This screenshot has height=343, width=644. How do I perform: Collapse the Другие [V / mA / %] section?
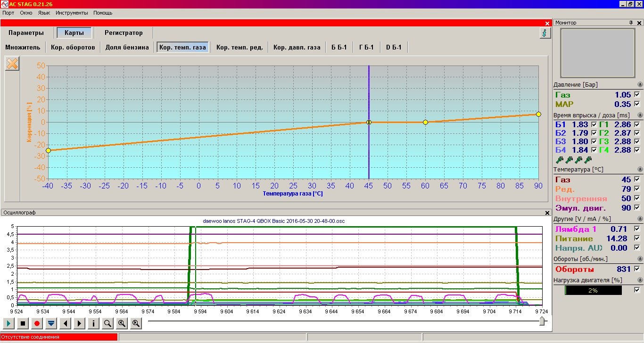pyautogui.click(x=640, y=219)
